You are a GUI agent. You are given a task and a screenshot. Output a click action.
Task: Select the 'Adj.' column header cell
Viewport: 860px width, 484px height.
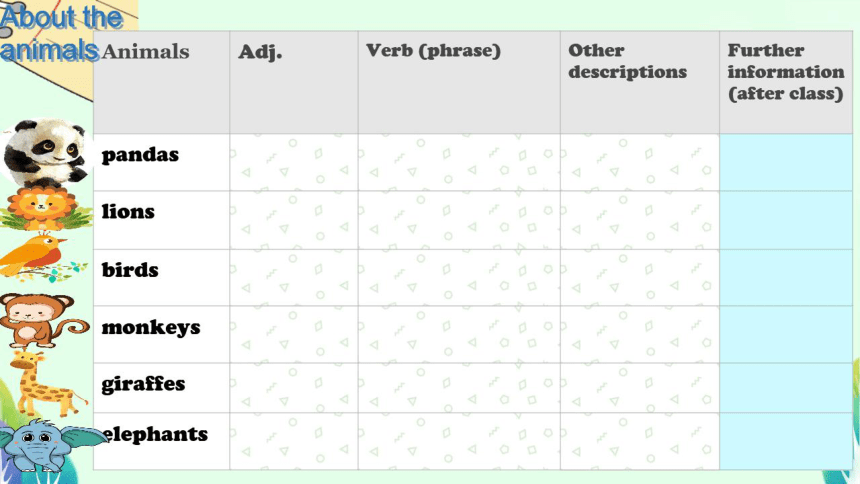click(x=294, y=82)
